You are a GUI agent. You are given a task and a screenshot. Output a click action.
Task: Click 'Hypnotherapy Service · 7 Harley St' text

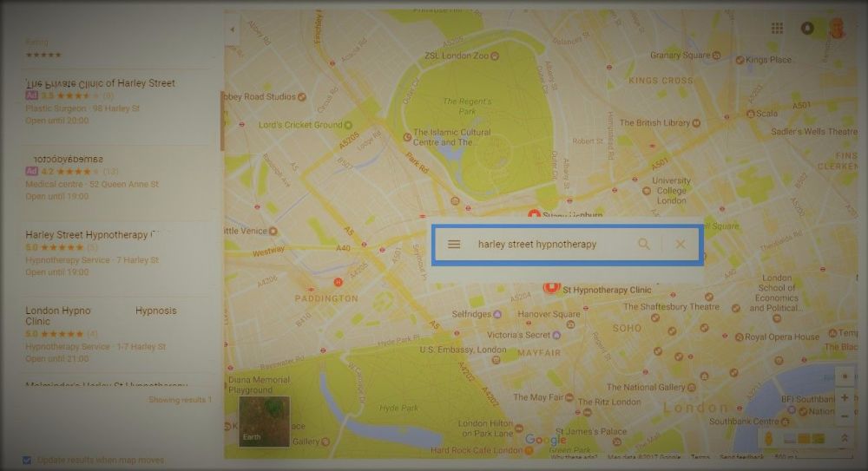92,260
